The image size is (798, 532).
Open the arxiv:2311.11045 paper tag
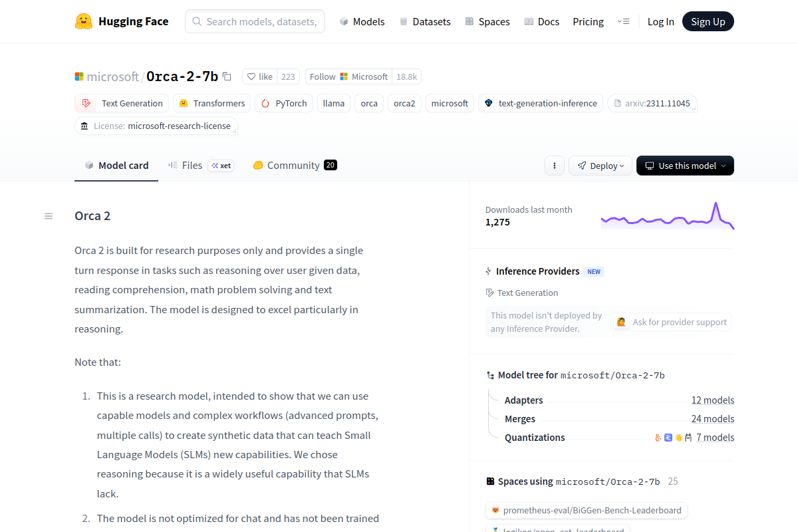point(652,103)
